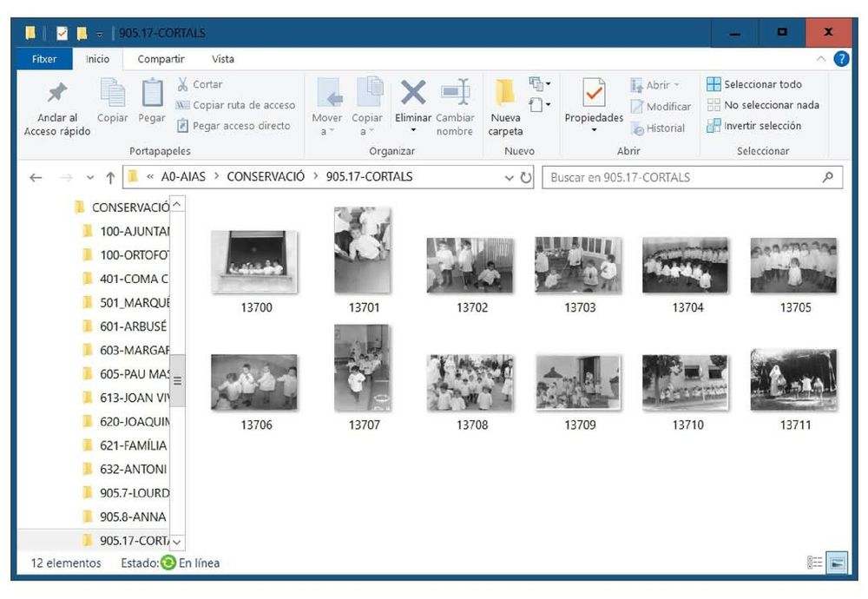Image resolution: width=868 pixels, height=599 pixels.
Task: Click the Propiedades checkmark icon
Action: point(594,92)
